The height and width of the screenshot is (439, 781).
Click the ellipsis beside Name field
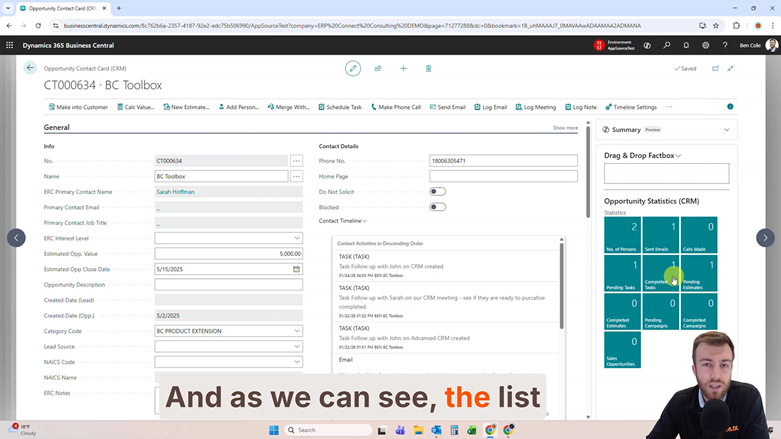click(x=296, y=176)
